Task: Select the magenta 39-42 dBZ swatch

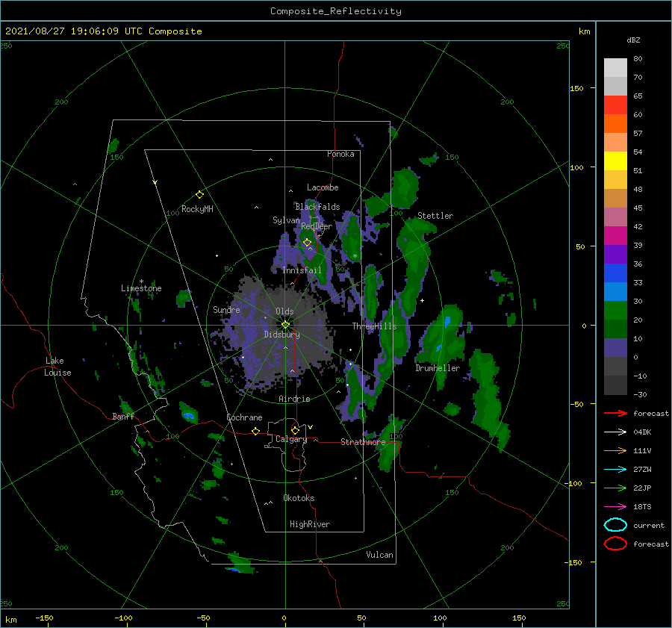Action: (x=615, y=236)
